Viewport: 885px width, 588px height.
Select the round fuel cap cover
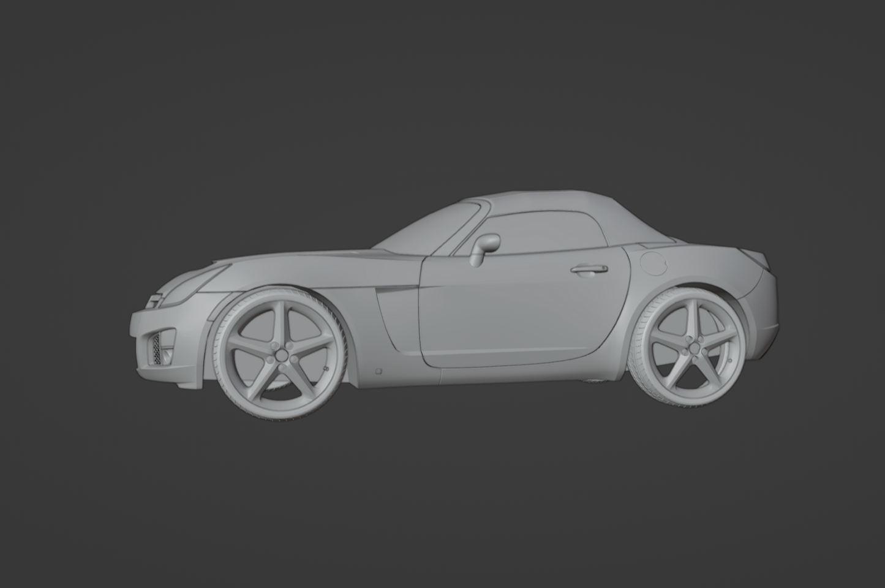653,263
